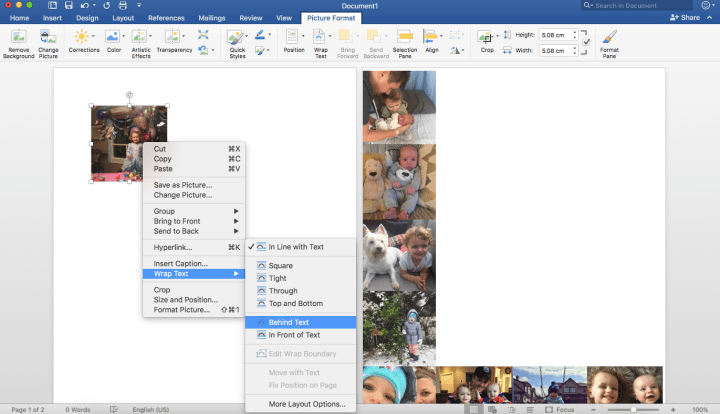Choose Behind Text wrap option
The height and width of the screenshot is (414, 720).
[x=301, y=322]
